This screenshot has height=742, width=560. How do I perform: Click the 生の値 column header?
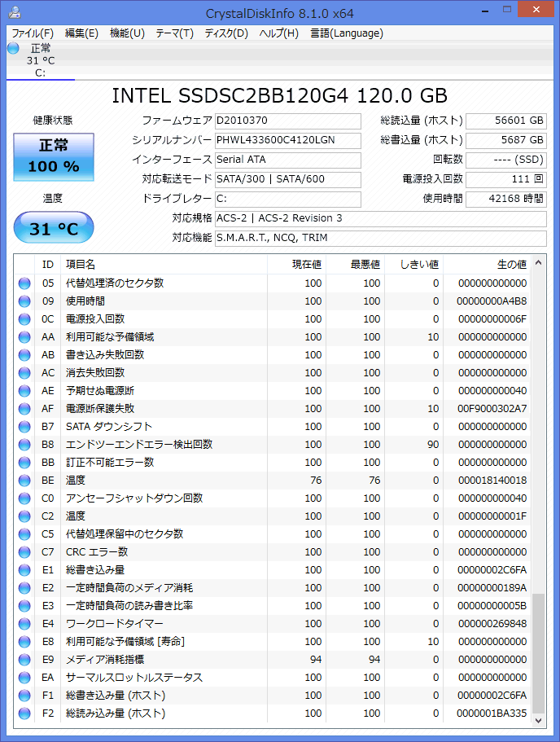pos(487,265)
